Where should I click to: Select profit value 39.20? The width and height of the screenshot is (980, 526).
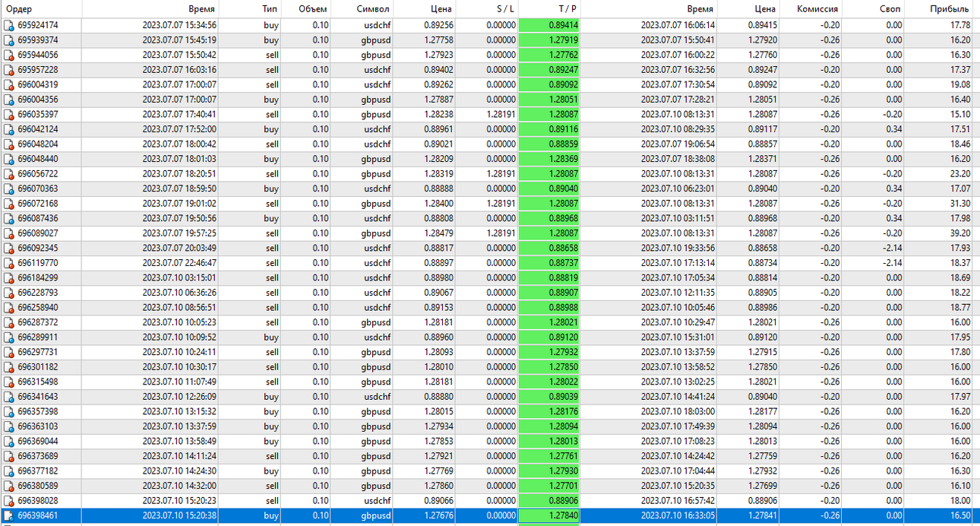click(959, 233)
